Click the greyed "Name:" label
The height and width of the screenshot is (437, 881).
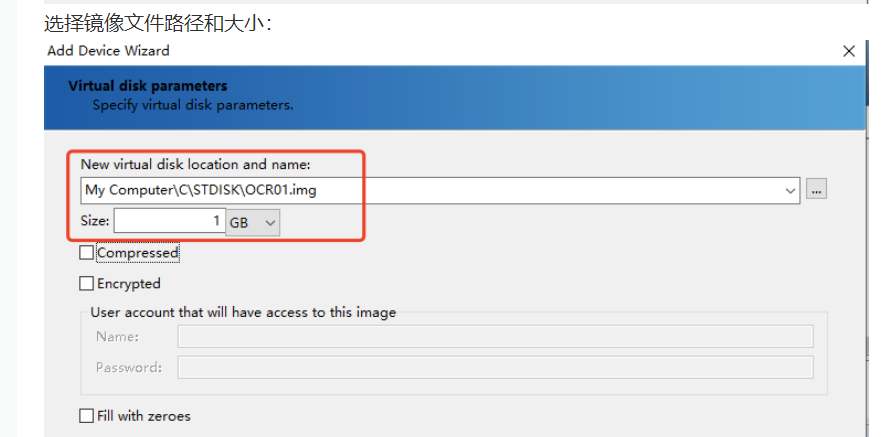point(117,336)
